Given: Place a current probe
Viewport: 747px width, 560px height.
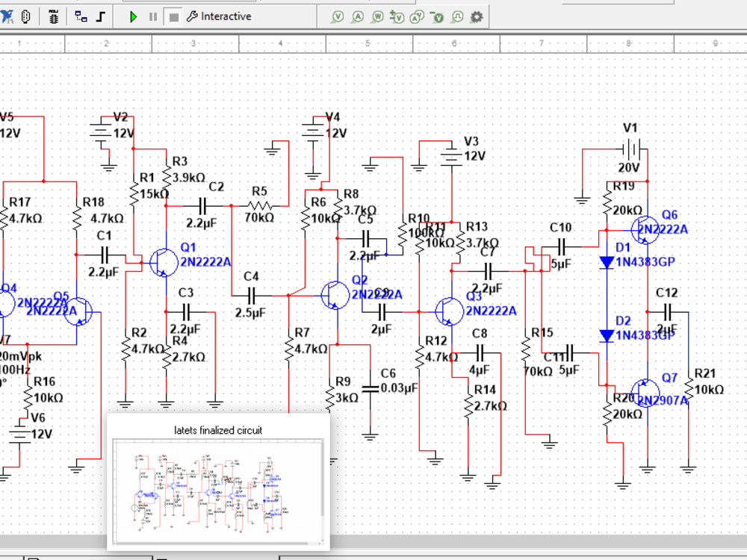Looking at the screenshot, I should click(357, 16).
